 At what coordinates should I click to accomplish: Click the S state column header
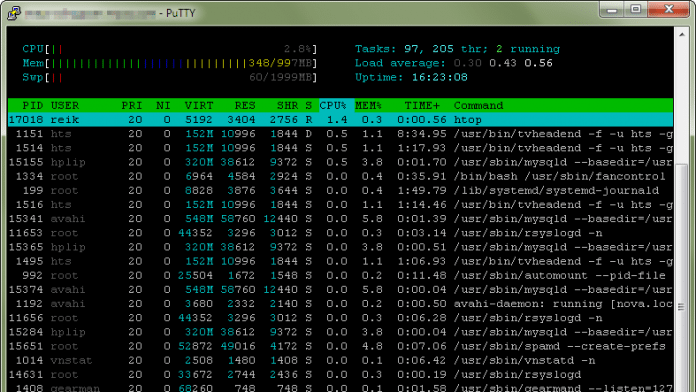click(x=308, y=106)
